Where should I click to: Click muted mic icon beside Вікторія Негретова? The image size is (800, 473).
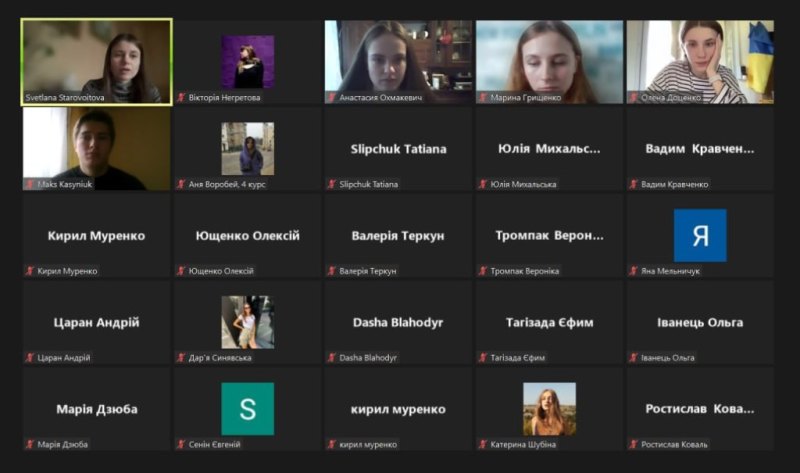[x=181, y=97]
